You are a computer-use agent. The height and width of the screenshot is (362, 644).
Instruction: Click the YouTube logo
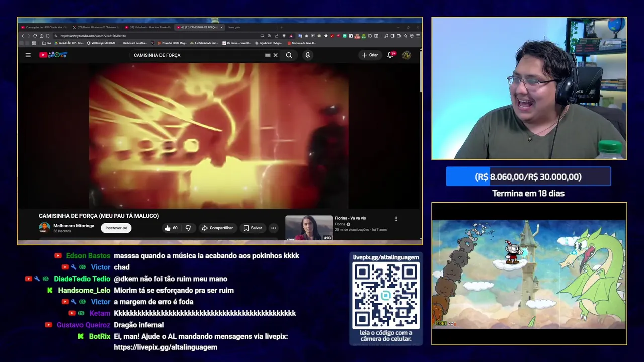point(53,55)
